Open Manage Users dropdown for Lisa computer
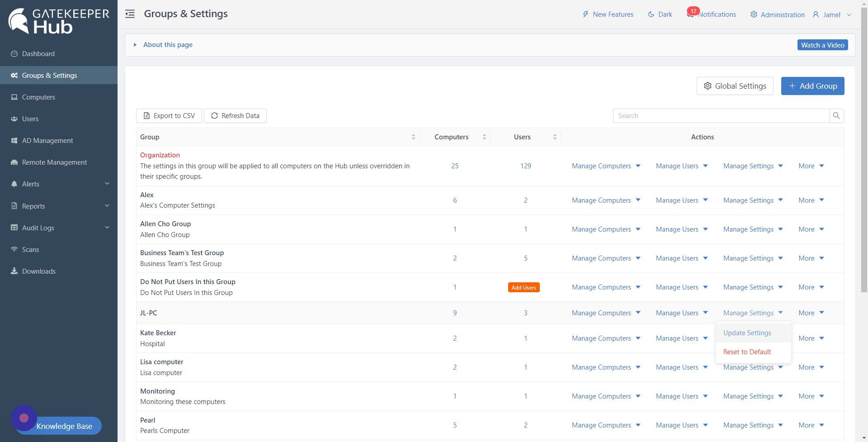Image resolution: width=868 pixels, height=442 pixels. (x=682, y=367)
